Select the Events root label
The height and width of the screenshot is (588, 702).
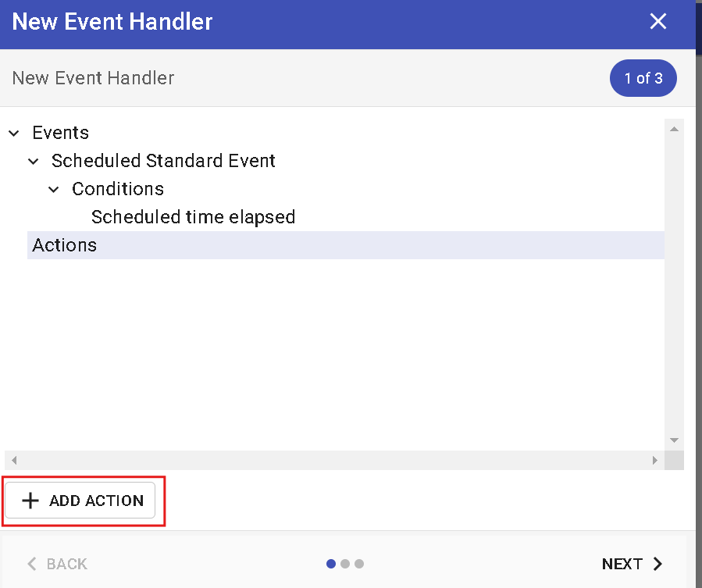point(61,133)
